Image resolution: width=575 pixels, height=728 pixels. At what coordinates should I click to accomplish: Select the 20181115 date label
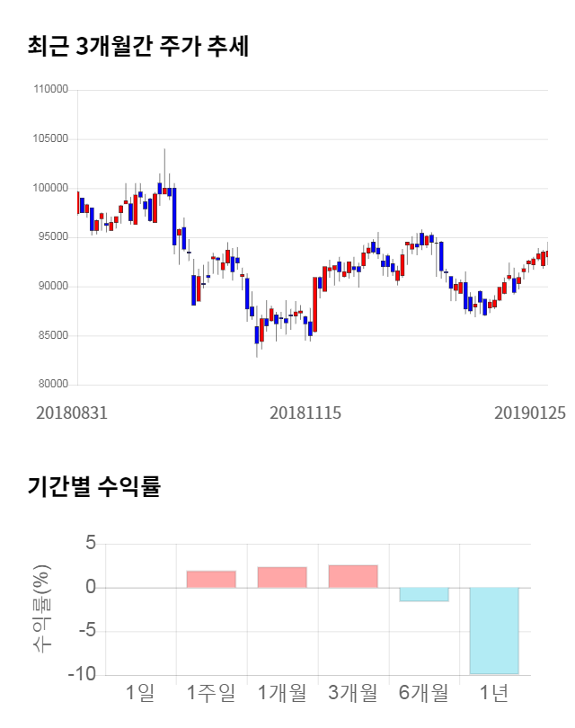[x=305, y=413]
